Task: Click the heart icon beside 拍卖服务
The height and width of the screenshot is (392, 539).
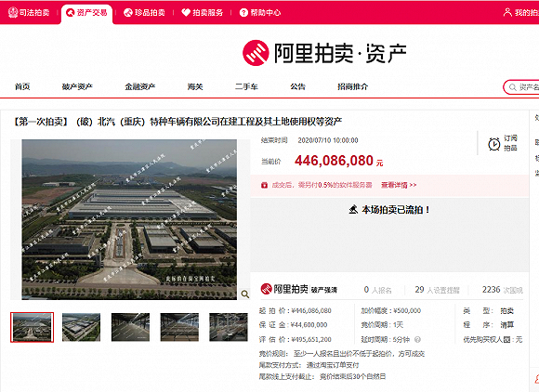Action: pos(186,13)
